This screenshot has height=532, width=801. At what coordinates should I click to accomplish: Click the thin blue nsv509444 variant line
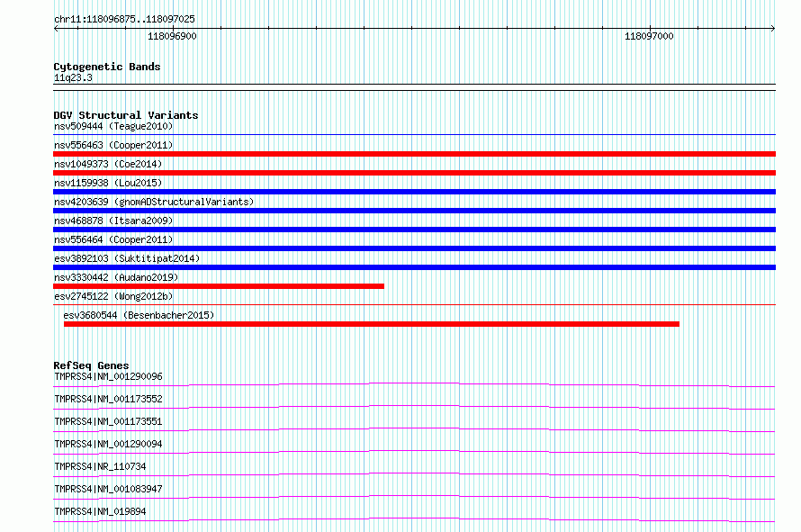(x=414, y=135)
